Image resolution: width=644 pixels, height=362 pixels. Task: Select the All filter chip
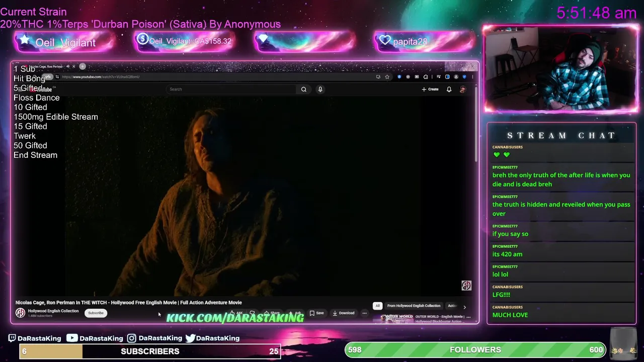[x=377, y=306]
